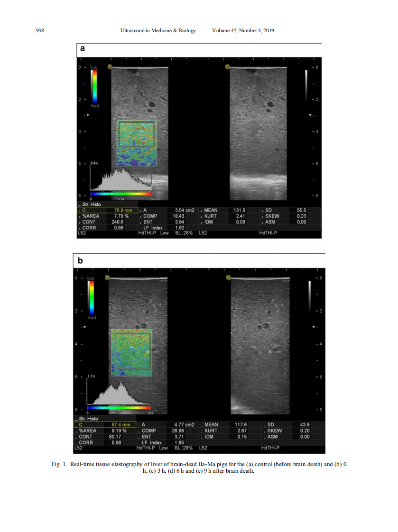Expand the %AREA entry in panel a's results table
The height and width of the screenshot is (532, 398).
tap(79, 216)
